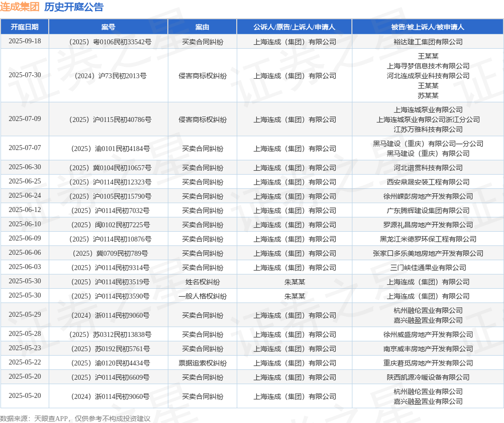Click defendant 三门峡佳通果业有限公司
Screen dimensions: 504x423
[428, 268]
